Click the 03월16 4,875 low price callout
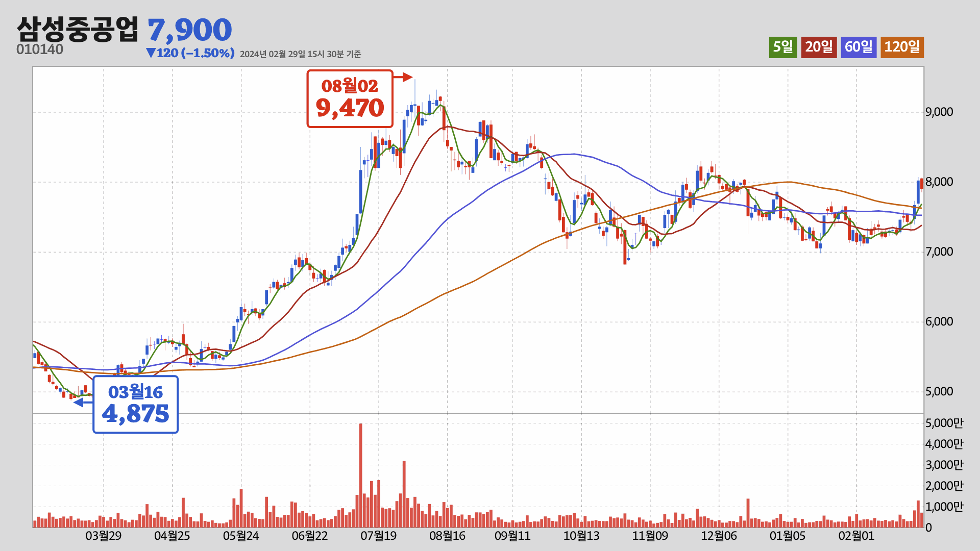Screen dimensions: 980x551 pos(136,405)
